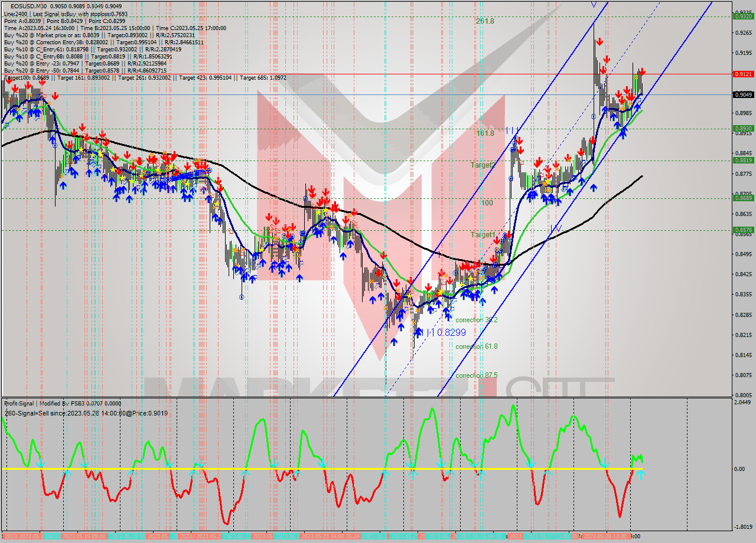Click the 'Target 685: 1.0972' text
This screenshot has height=543, width=756.
262,78
